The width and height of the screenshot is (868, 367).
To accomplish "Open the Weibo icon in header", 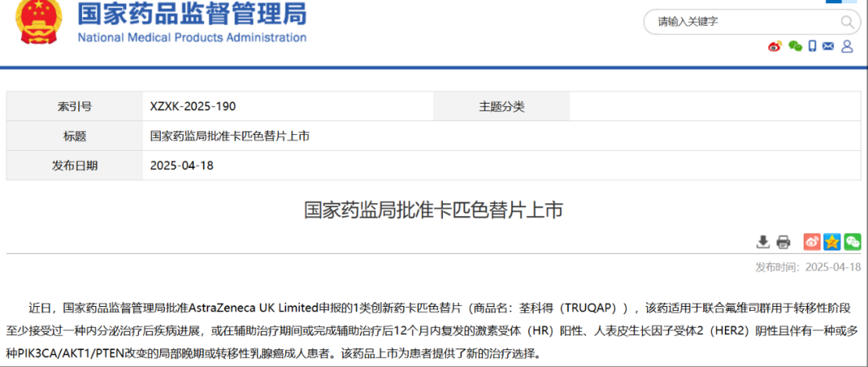I will [775, 47].
